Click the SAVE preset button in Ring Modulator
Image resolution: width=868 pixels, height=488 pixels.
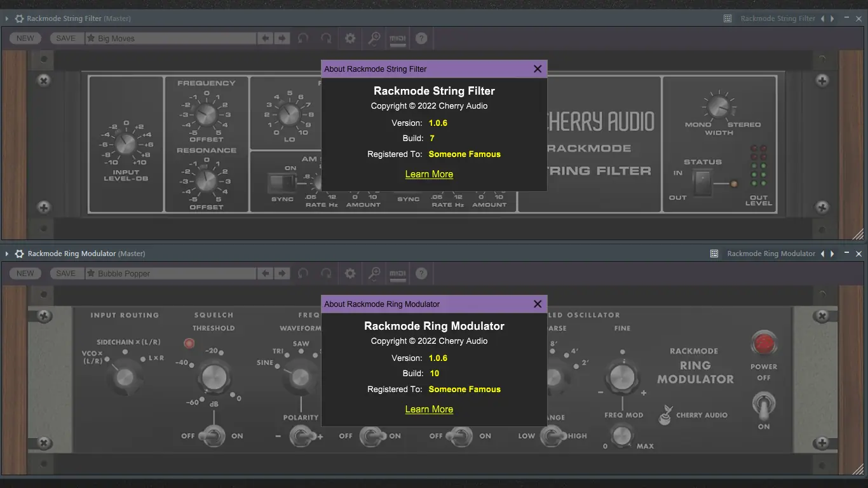click(x=65, y=273)
